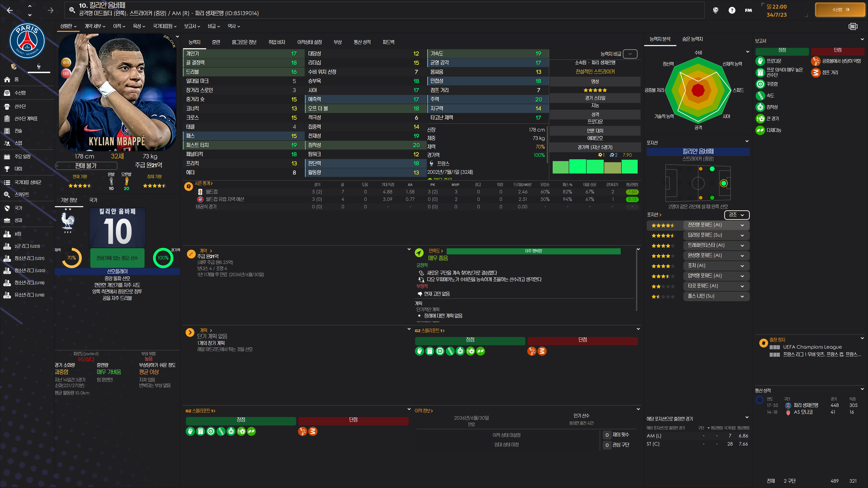Open 청소년 리그 (U21) in sidebar
Image resolution: width=868 pixels, height=488 pixels.
tap(27, 258)
